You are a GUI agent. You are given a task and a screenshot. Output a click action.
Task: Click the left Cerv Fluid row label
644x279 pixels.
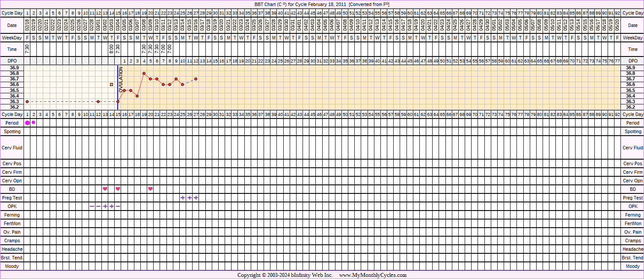pos(12,148)
